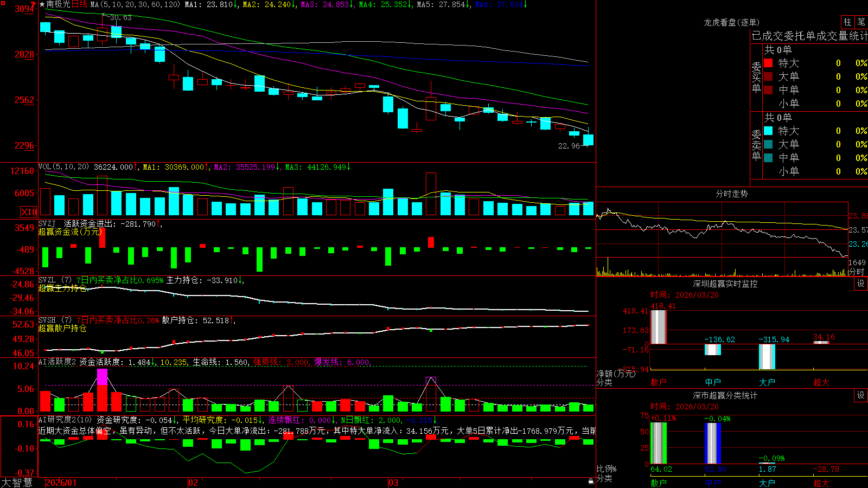Click the 已成交委托单成交量统计 header
The width and height of the screenshot is (868, 488).
(809, 36)
